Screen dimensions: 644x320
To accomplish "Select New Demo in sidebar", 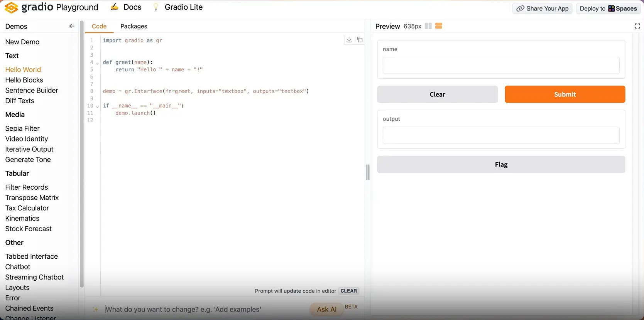I will (x=22, y=42).
